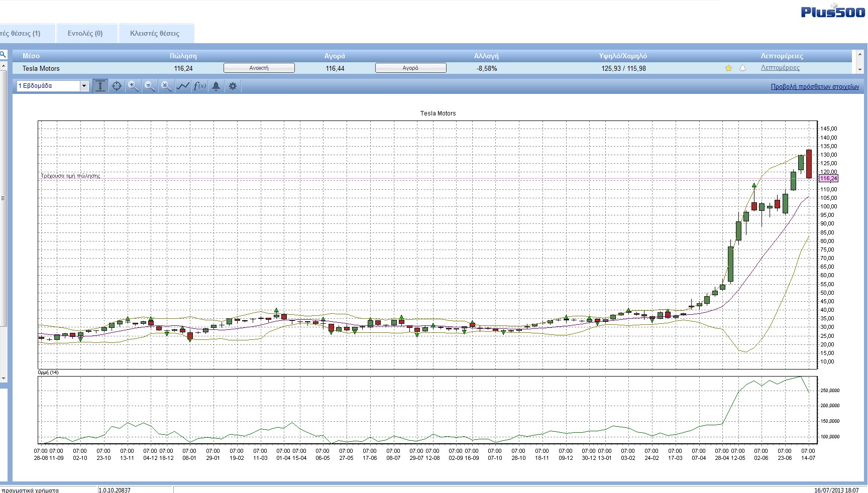
Task: Sort by the Υψηλό/Χαμηλό column header
Action: [x=623, y=56]
